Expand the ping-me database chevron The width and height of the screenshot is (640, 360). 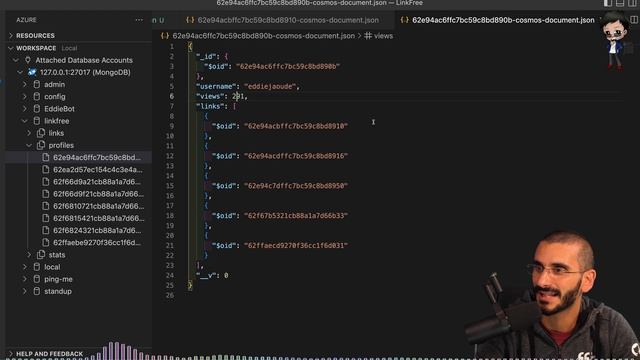click(x=24, y=279)
